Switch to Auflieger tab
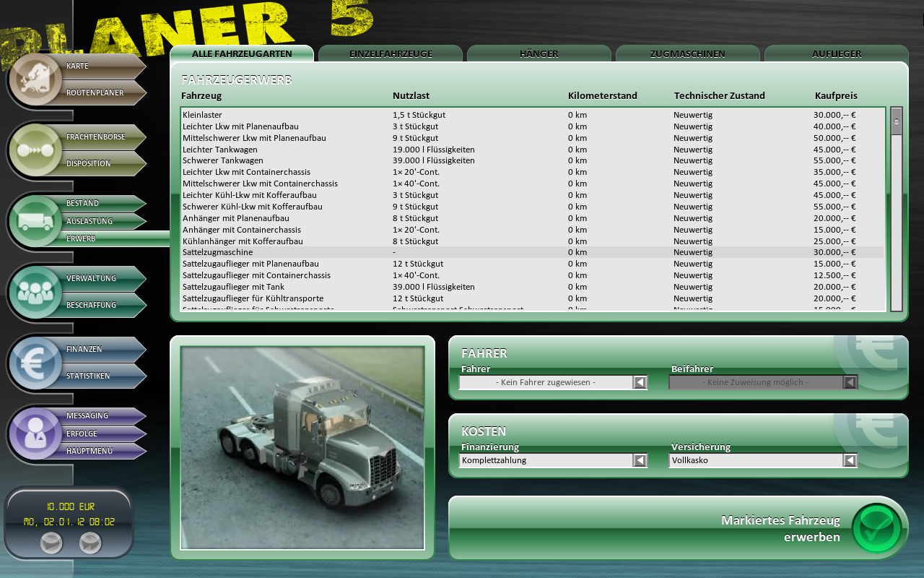Image resolution: width=924 pixels, height=578 pixels. tap(837, 53)
